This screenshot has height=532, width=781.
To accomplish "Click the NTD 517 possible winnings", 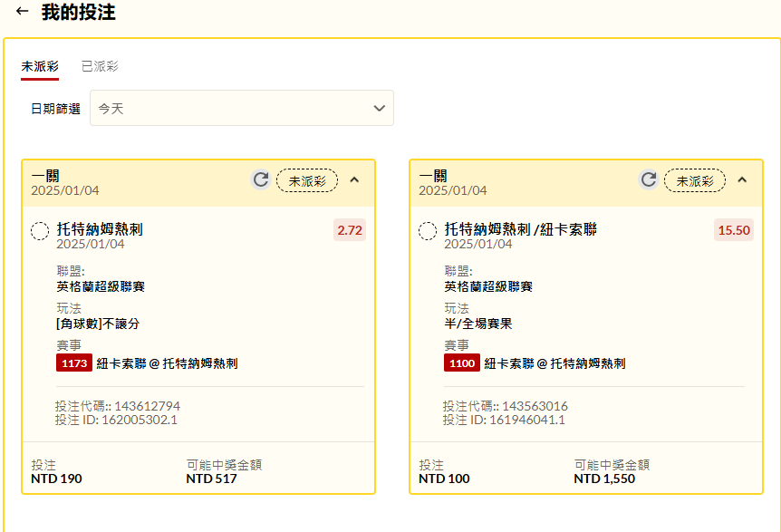I will (x=212, y=479).
